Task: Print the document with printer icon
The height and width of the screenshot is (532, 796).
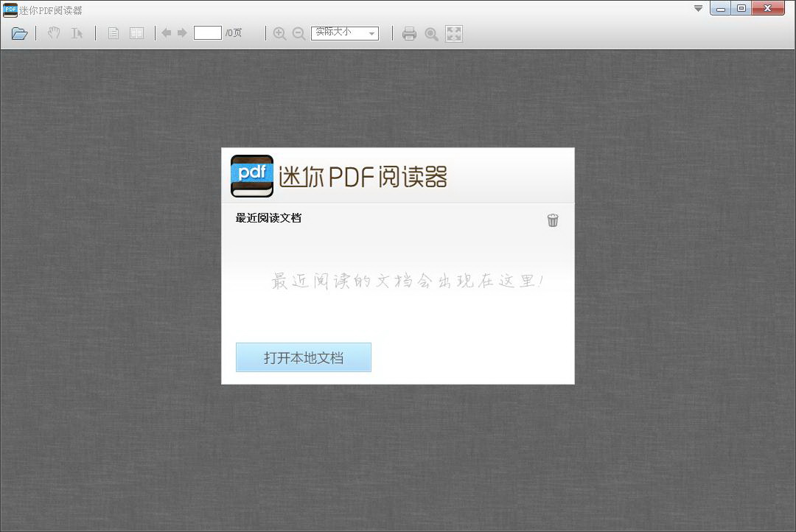Action: point(409,33)
